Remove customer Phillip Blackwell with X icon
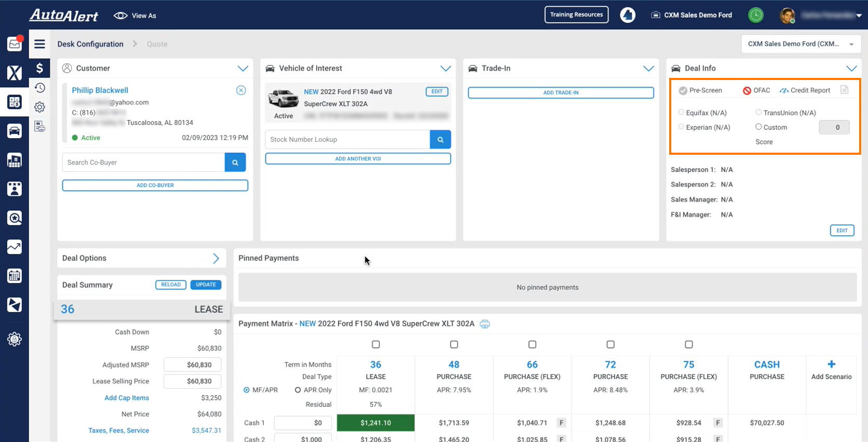The width and height of the screenshot is (868, 442). pyautogui.click(x=241, y=90)
